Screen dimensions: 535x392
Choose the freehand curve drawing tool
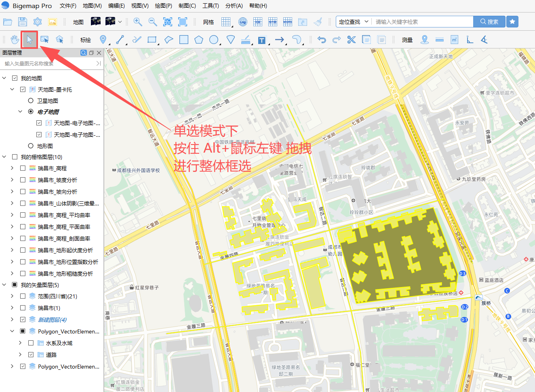coord(137,40)
